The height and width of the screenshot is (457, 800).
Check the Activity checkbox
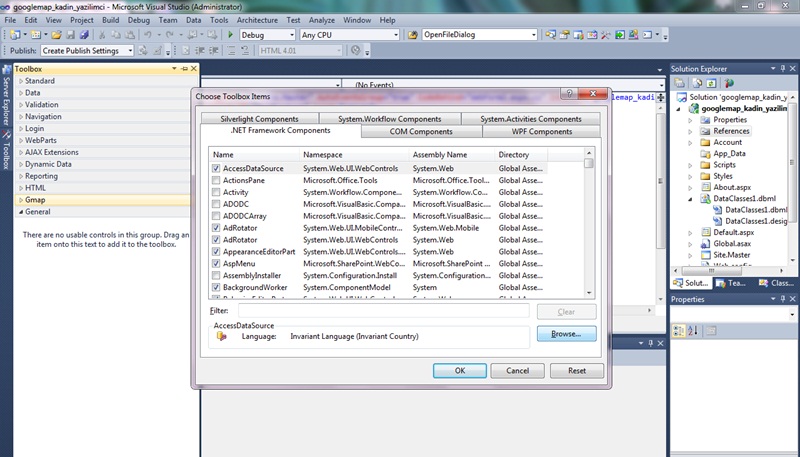click(x=216, y=192)
